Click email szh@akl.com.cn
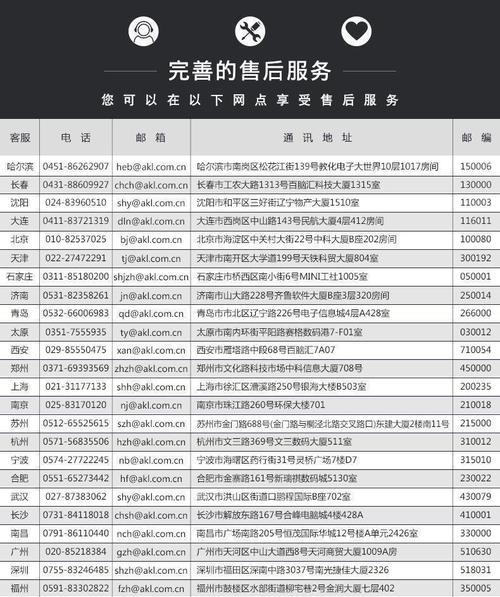The image size is (500, 597). [x=151, y=423]
